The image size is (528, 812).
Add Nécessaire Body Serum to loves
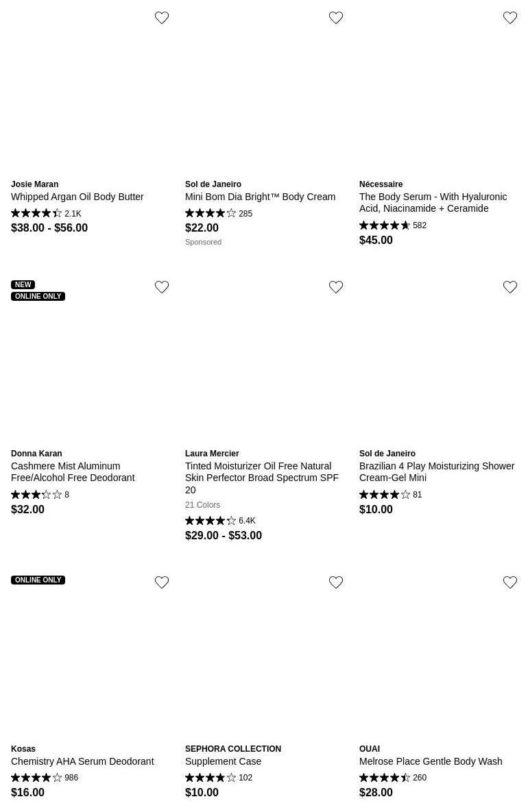click(x=510, y=18)
